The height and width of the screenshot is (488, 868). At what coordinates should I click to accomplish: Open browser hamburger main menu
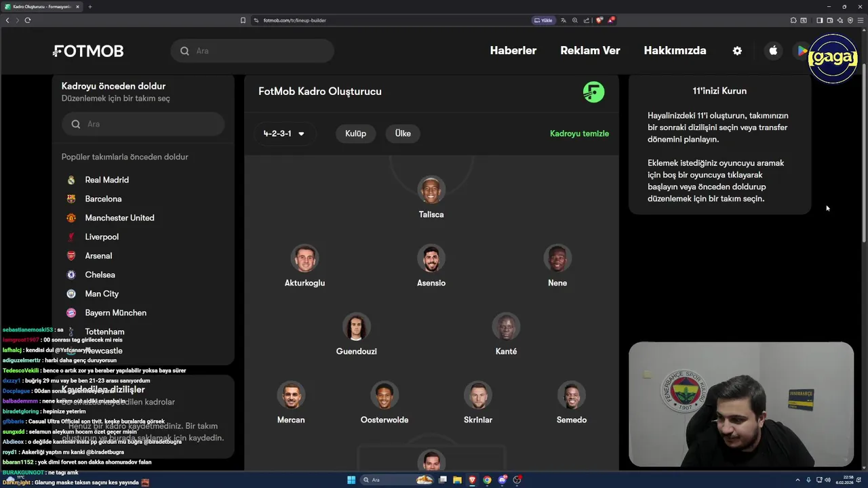coord(861,20)
